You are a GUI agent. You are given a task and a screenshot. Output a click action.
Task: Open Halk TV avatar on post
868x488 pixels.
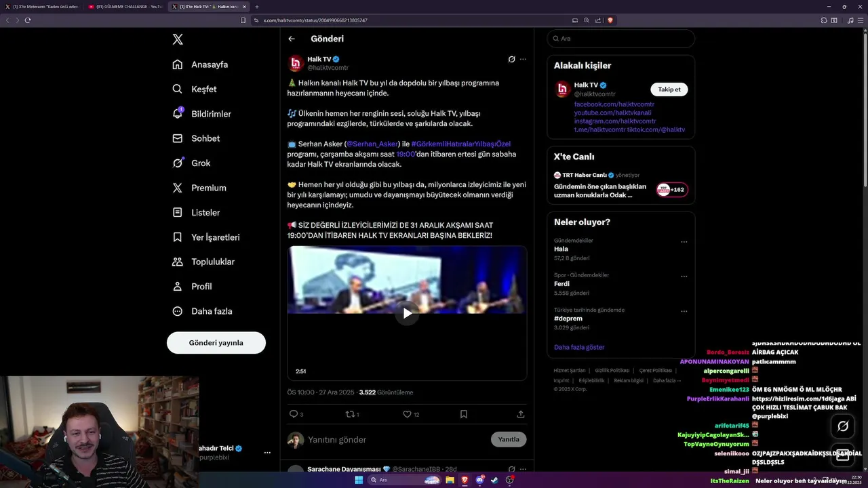pos(296,64)
